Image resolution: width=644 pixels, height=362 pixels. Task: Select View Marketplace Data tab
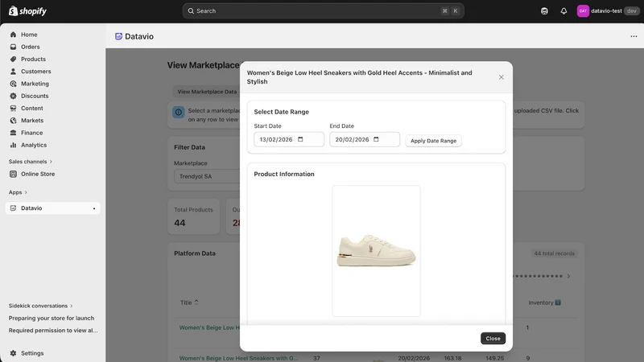(x=207, y=92)
